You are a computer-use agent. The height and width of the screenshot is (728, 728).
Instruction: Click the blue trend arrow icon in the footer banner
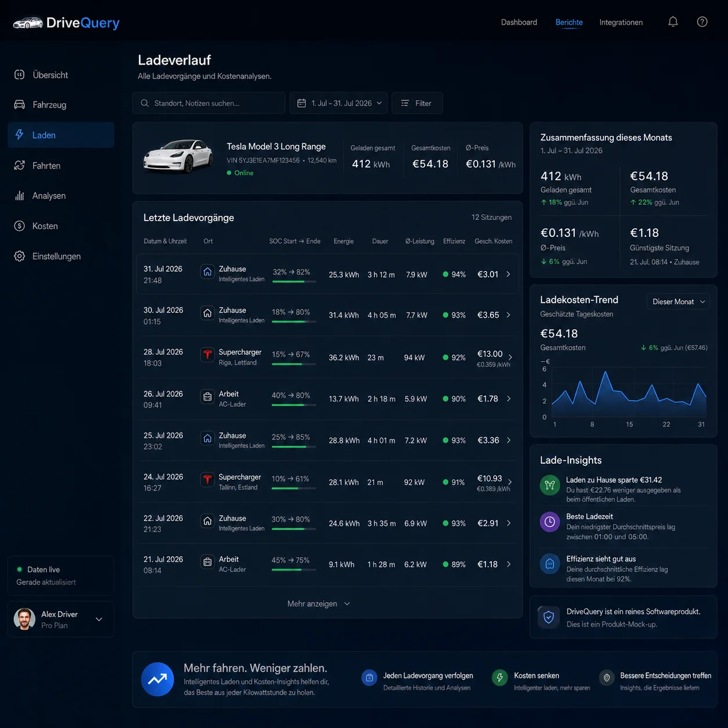coord(157,679)
